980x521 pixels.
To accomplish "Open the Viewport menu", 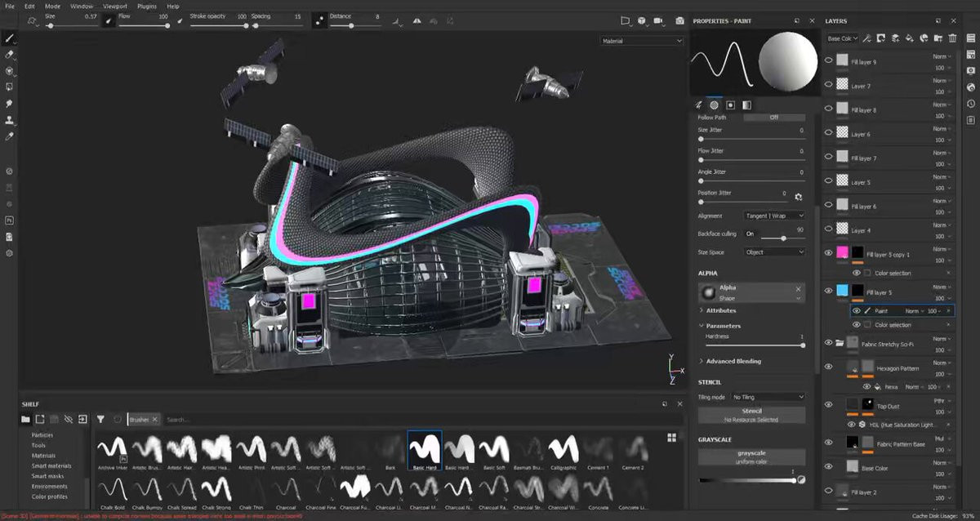I will [114, 6].
